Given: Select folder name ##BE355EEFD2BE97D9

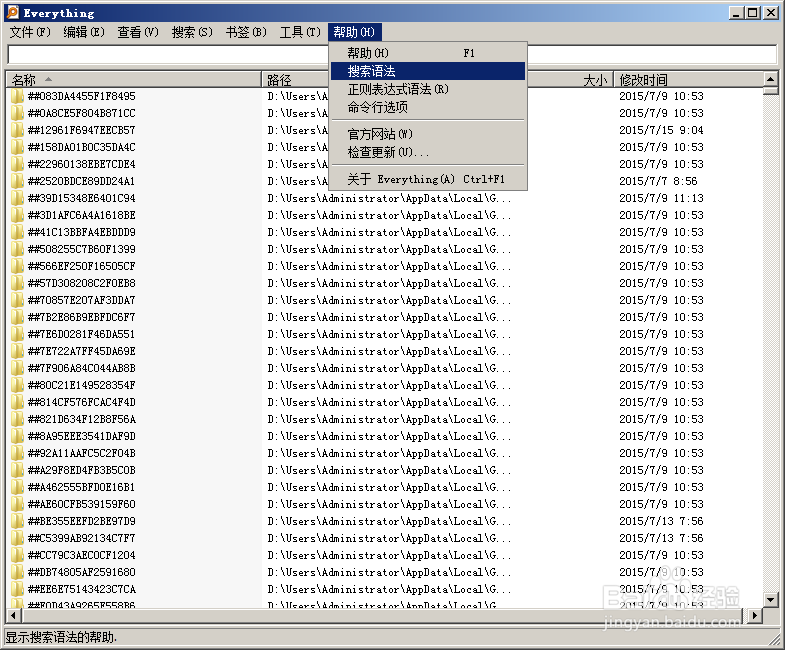Looking at the screenshot, I should (x=82, y=521).
